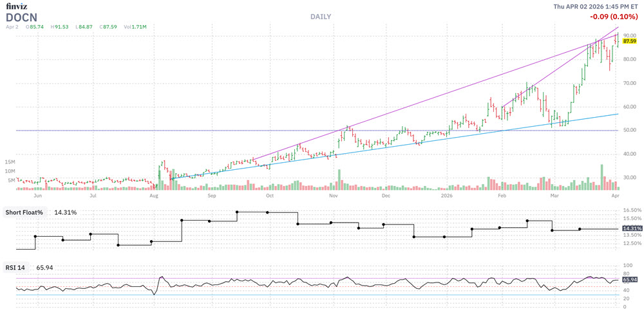This screenshot has width=644, height=314.
Task: Click the 50.00 price level axis label
Action: pyautogui.click(x=629, y=131)
